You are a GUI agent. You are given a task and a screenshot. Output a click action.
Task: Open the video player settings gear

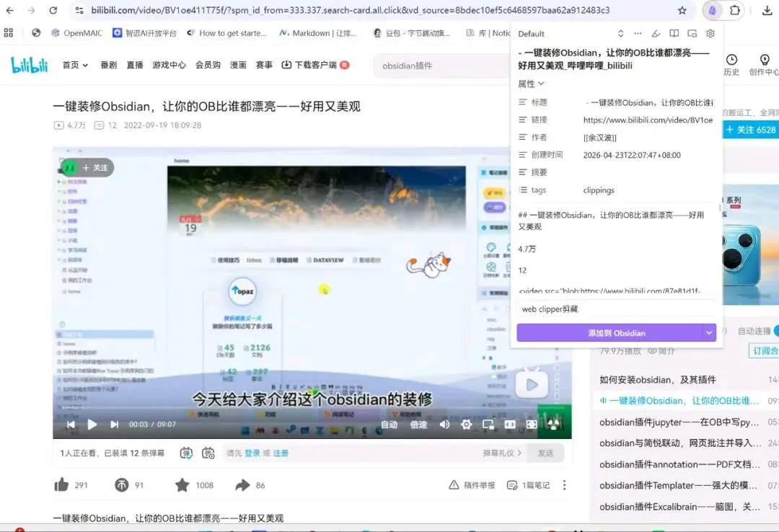click(x=466, y=425)
